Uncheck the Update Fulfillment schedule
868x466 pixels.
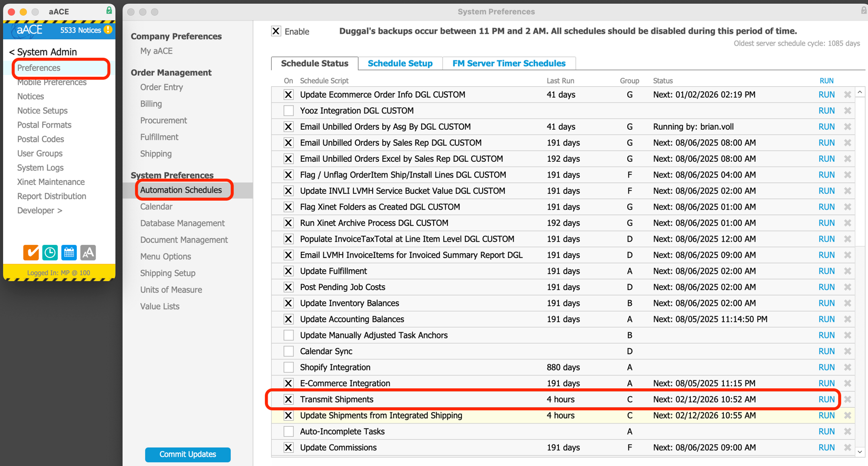289,271
